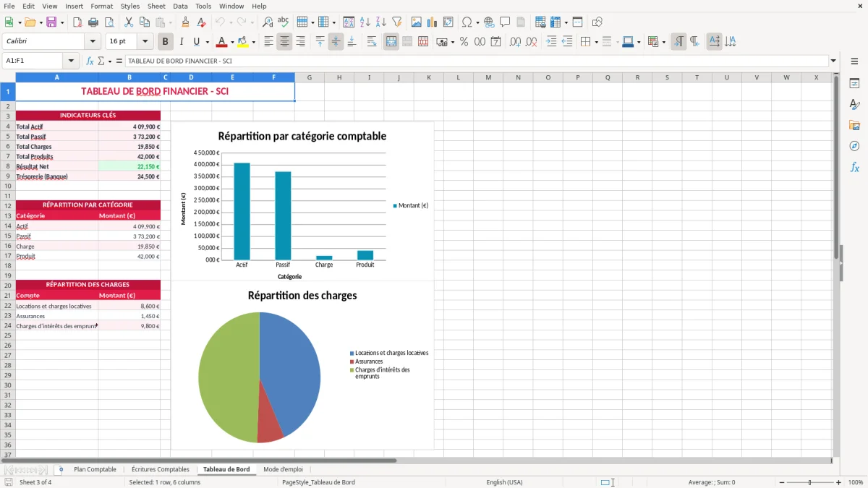The height and width of the screenshot is (488, 868).
Task: Open sidebar Properties panel icon
Action: [854, 84]
